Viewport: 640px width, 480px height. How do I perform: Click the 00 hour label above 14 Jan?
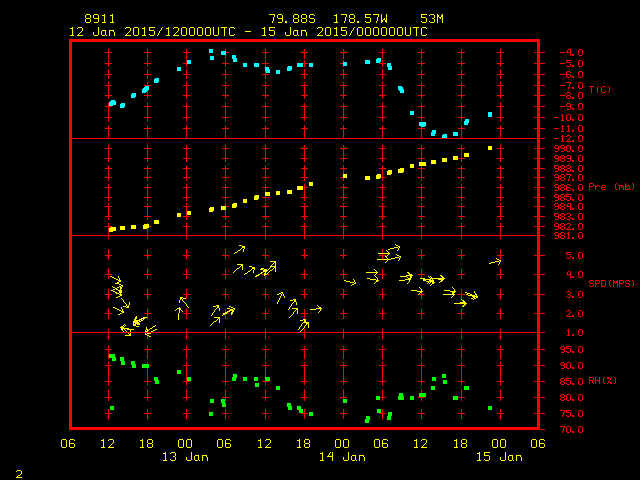pos(342,444)
